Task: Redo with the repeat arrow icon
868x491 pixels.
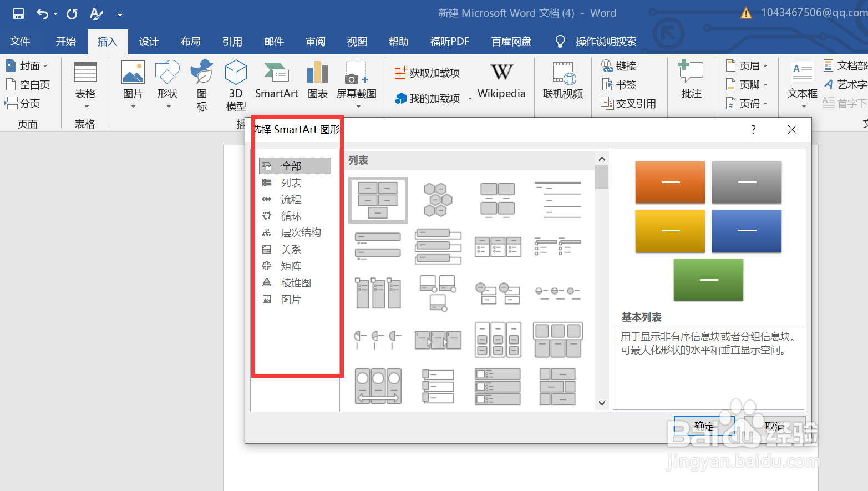Action: coord(72,13)
